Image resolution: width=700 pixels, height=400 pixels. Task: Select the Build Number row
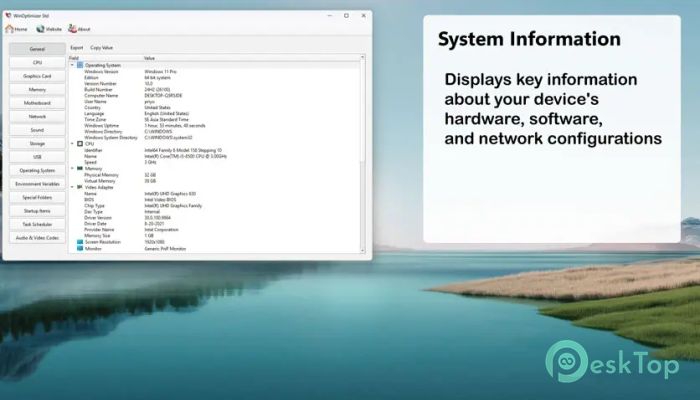point(214,90)
